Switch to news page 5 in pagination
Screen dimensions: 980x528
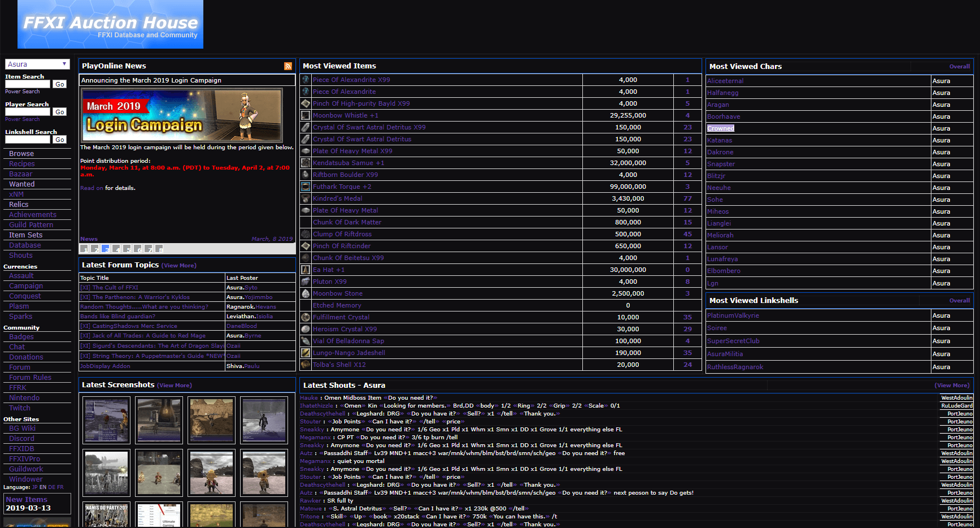coord(128,248)
